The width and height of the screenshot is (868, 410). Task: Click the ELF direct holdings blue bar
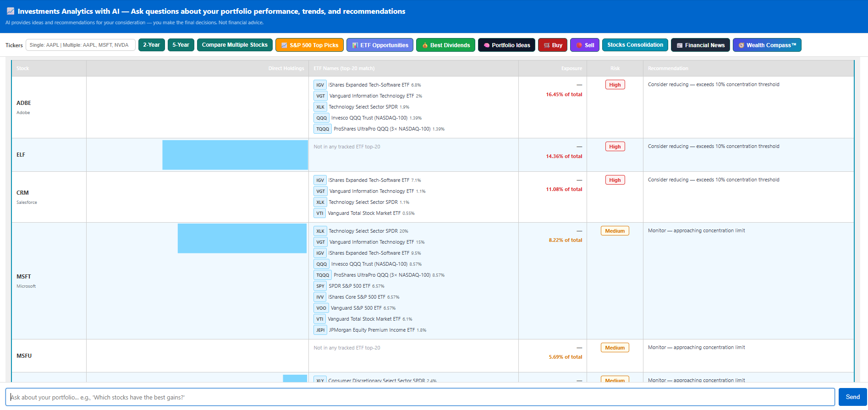[235, 155]
